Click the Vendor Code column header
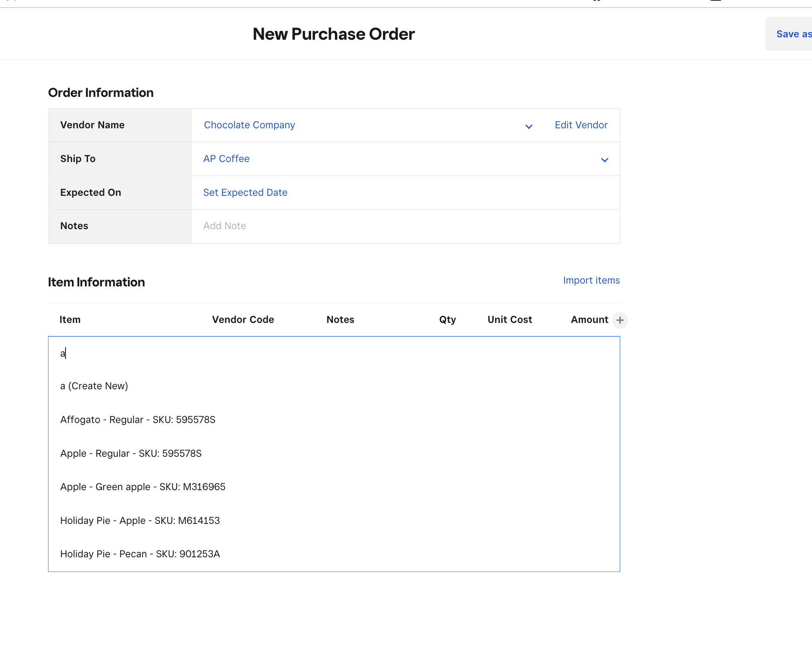Screen dimensions: 812x657 [x=243, y=320]
